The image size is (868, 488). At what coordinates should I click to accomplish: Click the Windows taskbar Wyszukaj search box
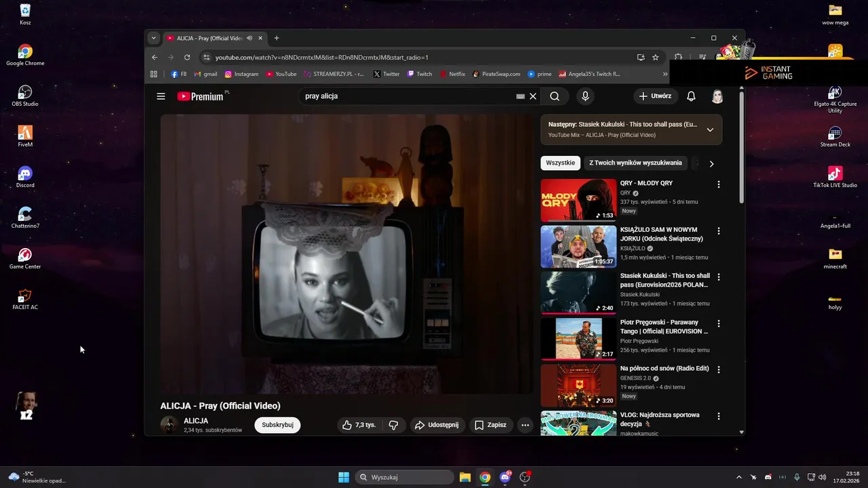point(405,477)
